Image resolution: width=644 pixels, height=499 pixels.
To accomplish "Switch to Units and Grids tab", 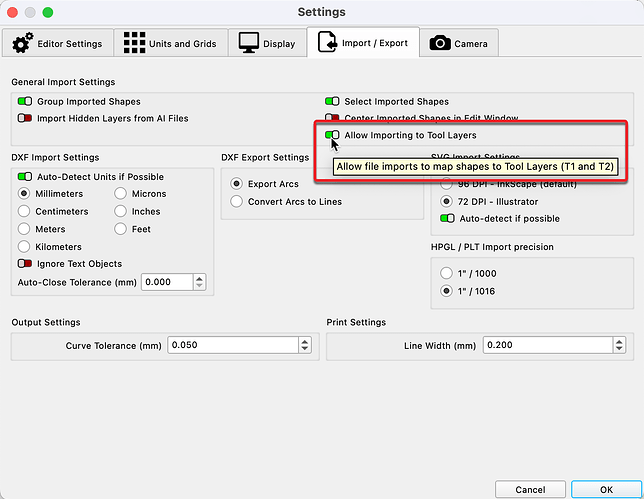I will [x=171, y=43].
